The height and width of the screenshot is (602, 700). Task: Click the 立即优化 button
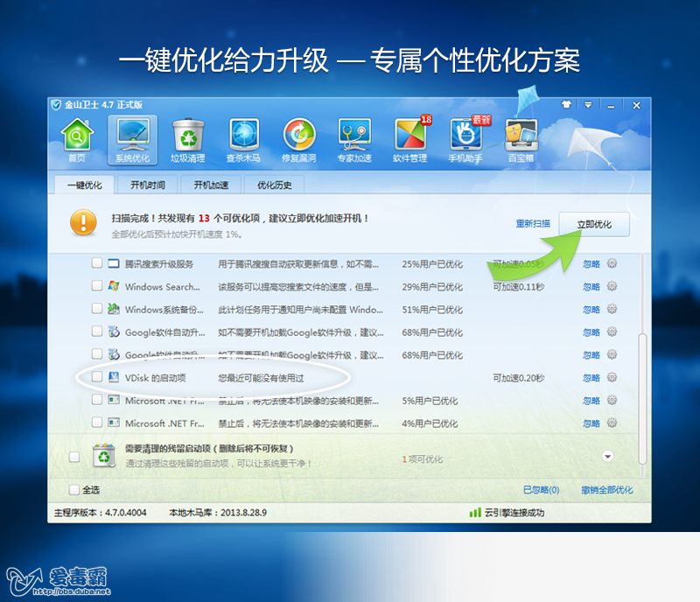pyautogui.click(x=594, y=224)
